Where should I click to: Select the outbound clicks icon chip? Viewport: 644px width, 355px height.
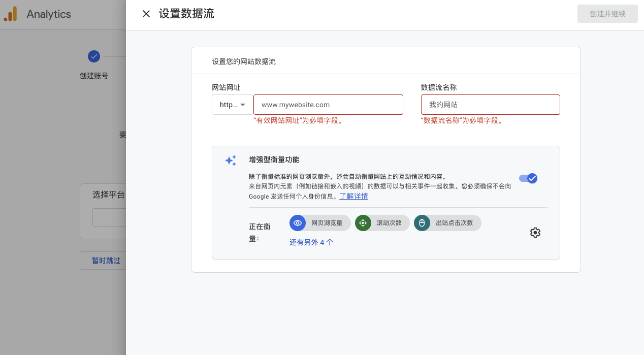click(x=422, y=223)
